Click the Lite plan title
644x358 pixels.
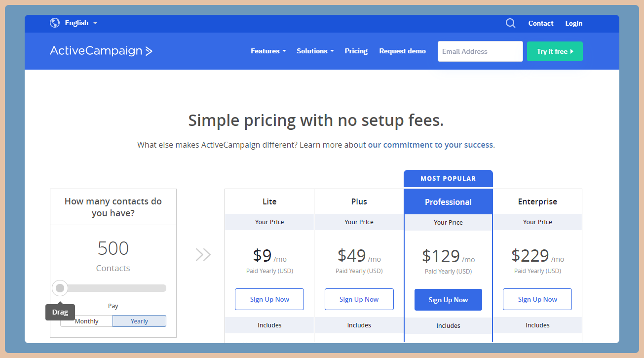point(269,201)
